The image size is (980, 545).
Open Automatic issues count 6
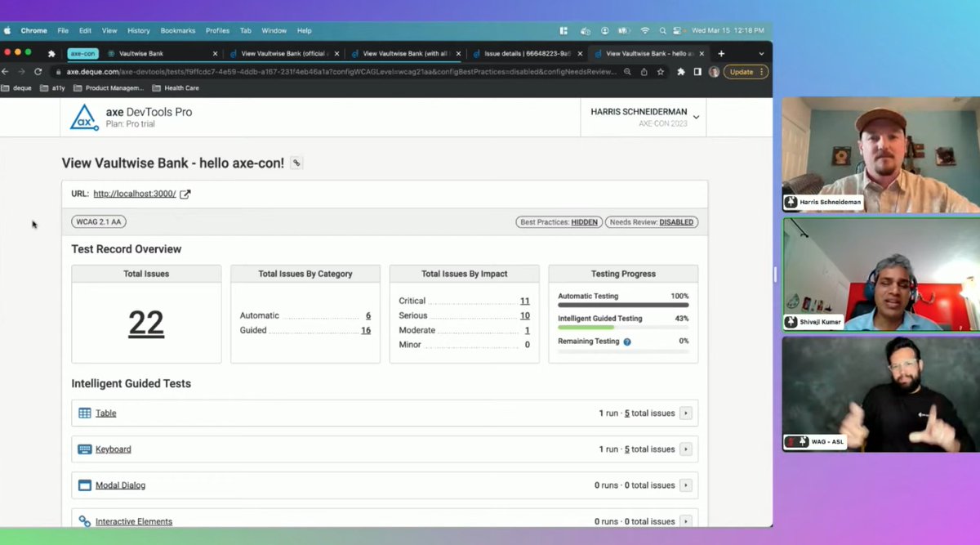(x=368, y=315)
